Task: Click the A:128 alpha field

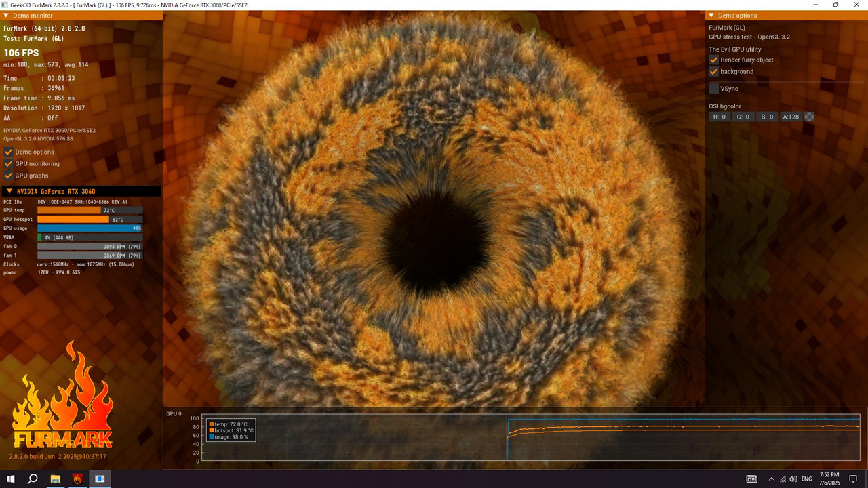Action: tap(791, 117)
